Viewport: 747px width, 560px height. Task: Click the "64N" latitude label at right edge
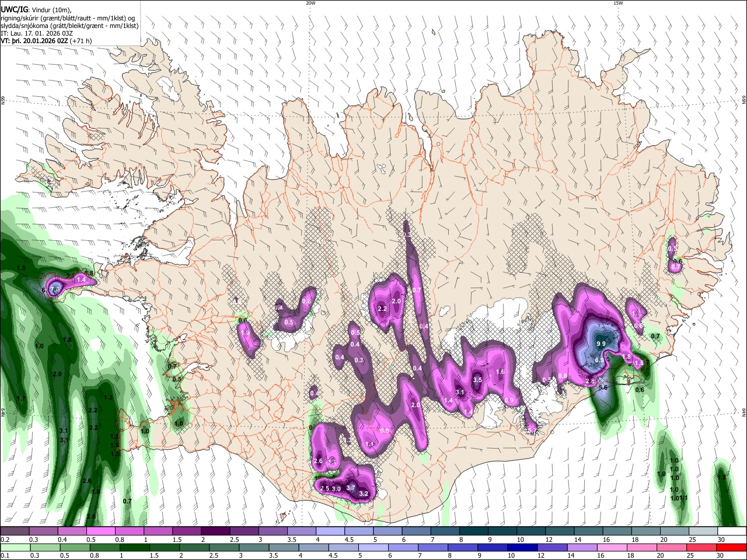pyautogui.click(x=744, y=412)
